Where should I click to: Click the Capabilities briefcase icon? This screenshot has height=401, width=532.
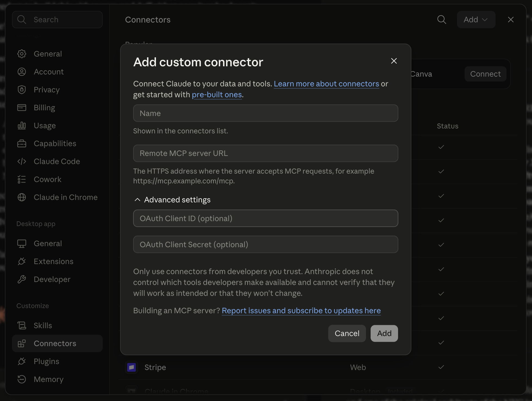click(22, 143)
